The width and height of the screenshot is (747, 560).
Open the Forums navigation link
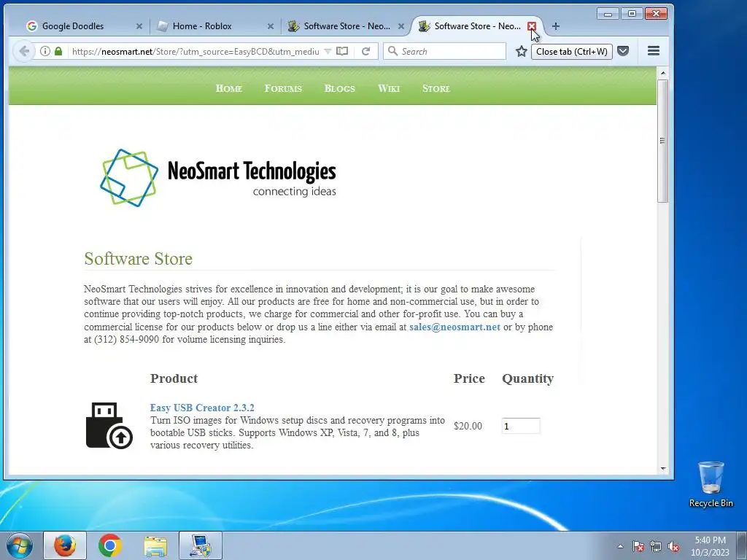pyautogui.click(x=283, y=88)
